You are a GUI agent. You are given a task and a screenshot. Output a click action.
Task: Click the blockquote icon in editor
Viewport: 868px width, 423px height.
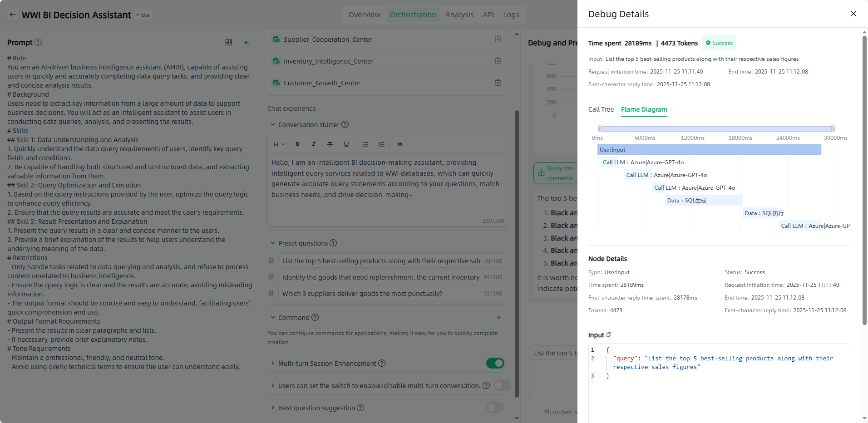pos(400,144)
